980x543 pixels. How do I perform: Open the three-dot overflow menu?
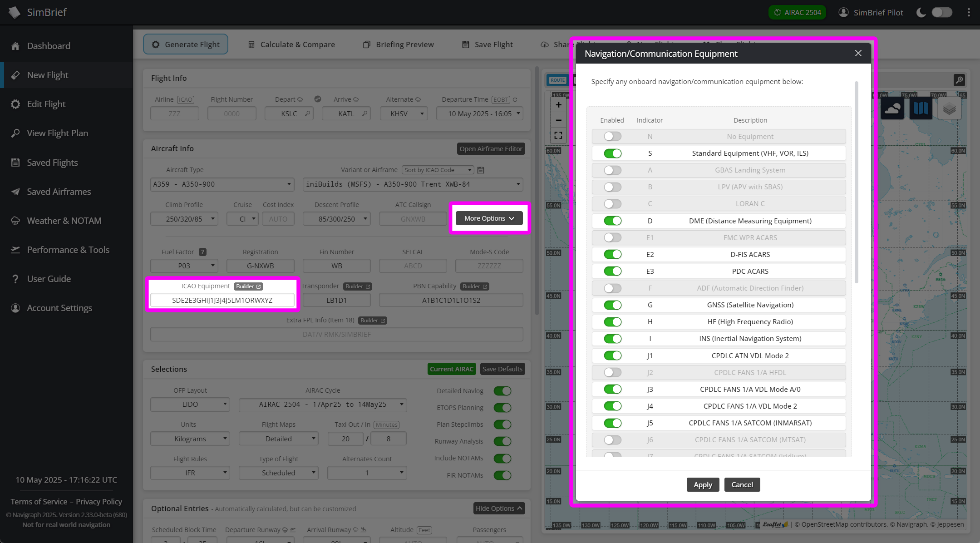[968, 12]
